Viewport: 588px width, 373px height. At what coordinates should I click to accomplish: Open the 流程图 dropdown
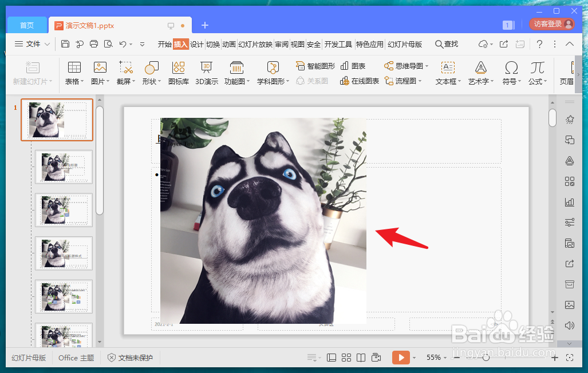pos(420,81)
